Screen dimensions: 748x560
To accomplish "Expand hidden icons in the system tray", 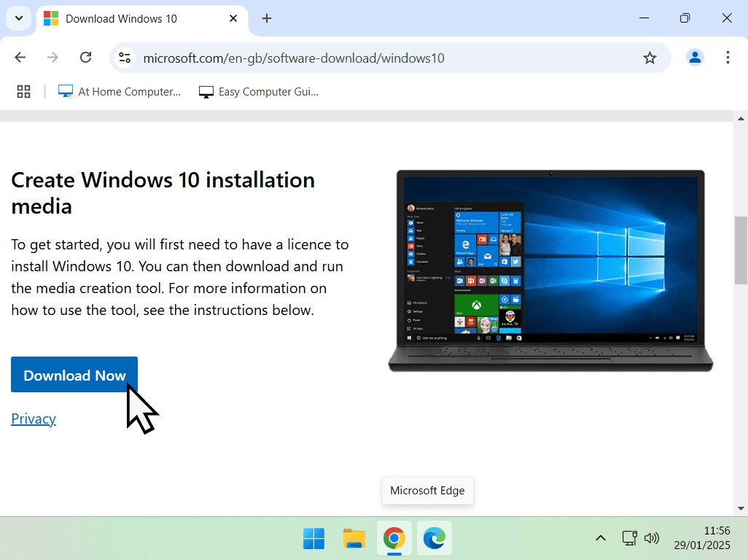I will 600,538.
